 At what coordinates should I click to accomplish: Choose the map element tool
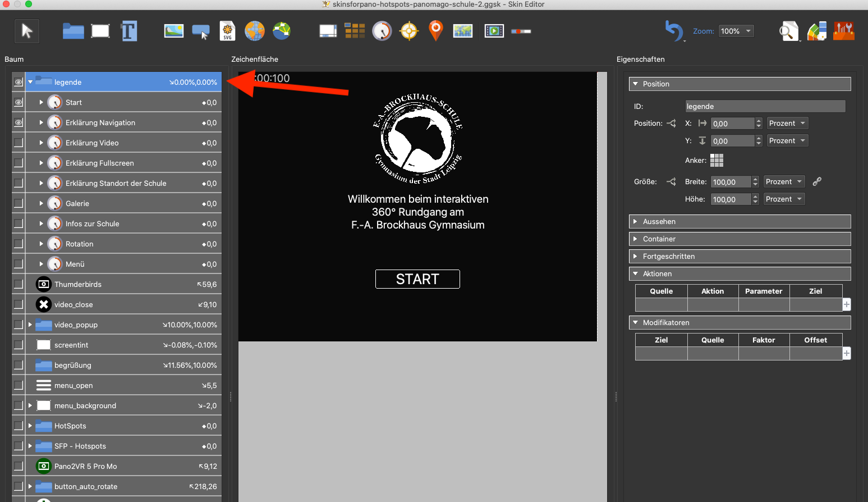463,31
